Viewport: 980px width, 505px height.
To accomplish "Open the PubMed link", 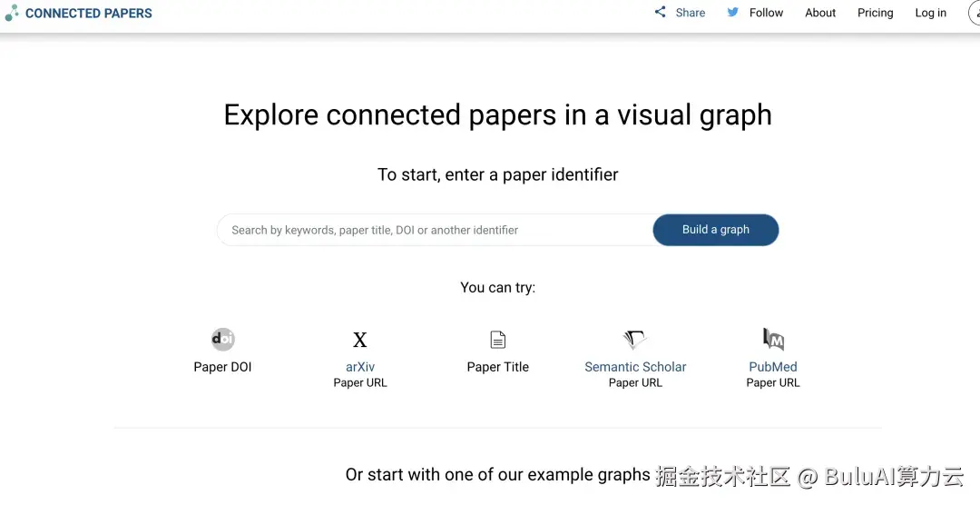I will coord(773,367).
